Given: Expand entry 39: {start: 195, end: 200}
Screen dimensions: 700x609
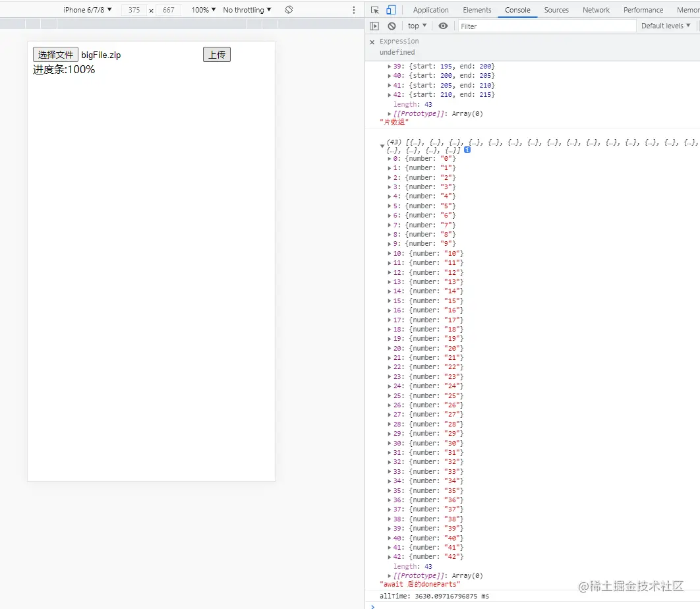Looking at the screenshot, I should pos(390,66).
